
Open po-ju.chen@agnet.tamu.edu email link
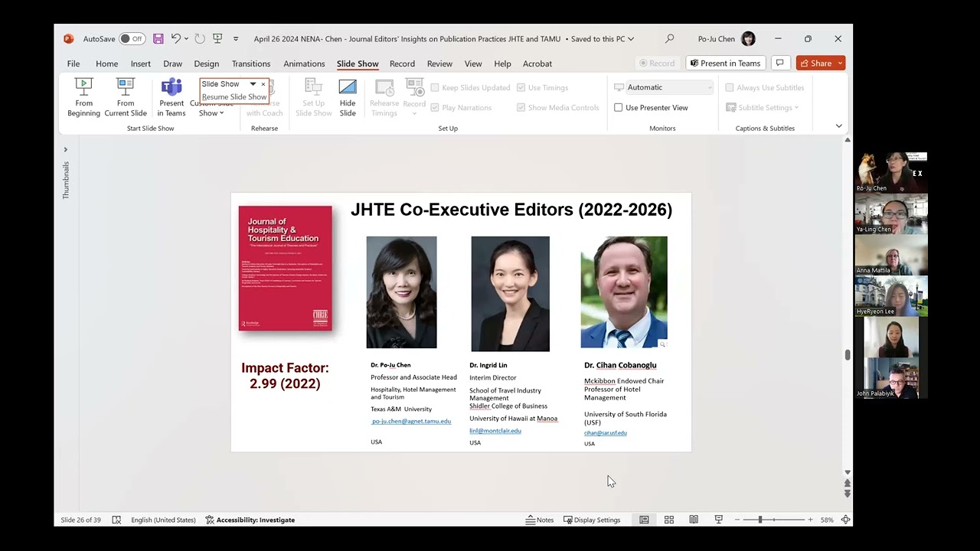pyautogui.click(x=411, y=421)
